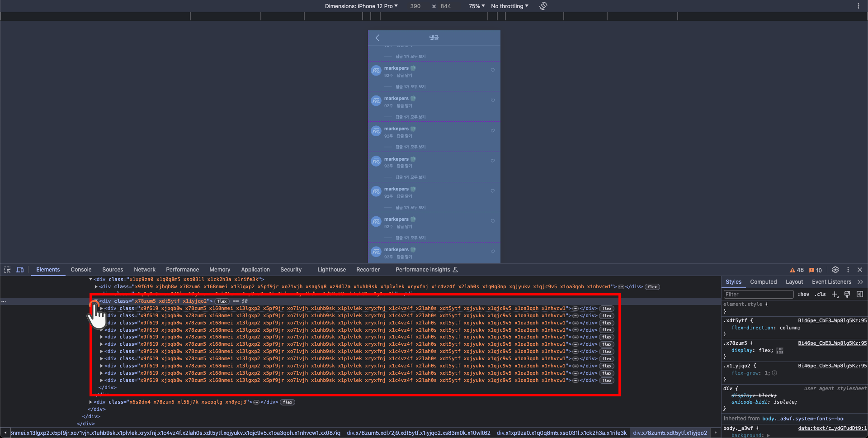Screen dimensions: 868x438
Task: Click the ellipsis on the x6s0dn4 div row
Action: (256, 402)
